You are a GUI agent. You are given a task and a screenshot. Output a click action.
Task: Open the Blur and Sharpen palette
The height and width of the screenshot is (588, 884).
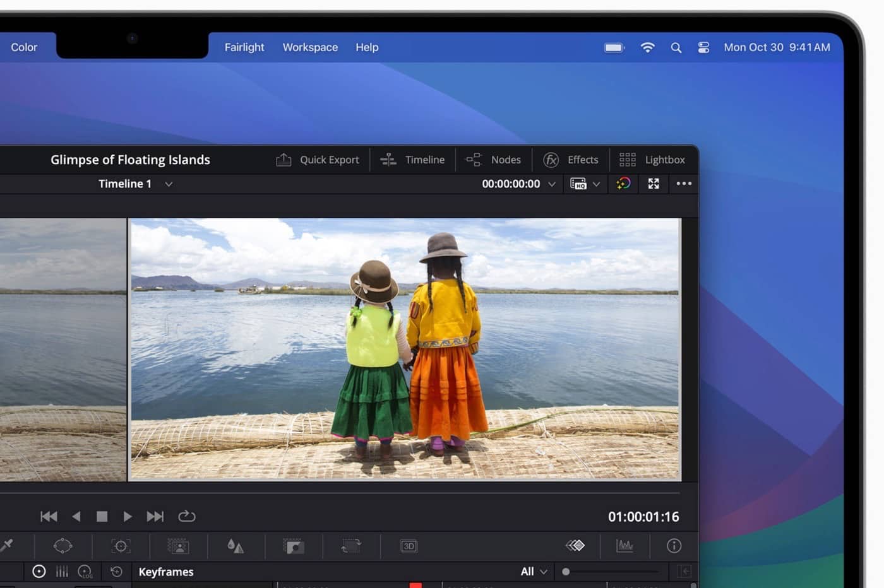tap(236, 546)
